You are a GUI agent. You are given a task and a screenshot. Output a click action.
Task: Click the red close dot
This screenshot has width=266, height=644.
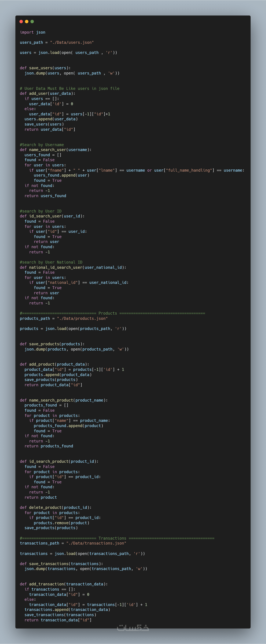pyautogui.click(x=21, y=22)
